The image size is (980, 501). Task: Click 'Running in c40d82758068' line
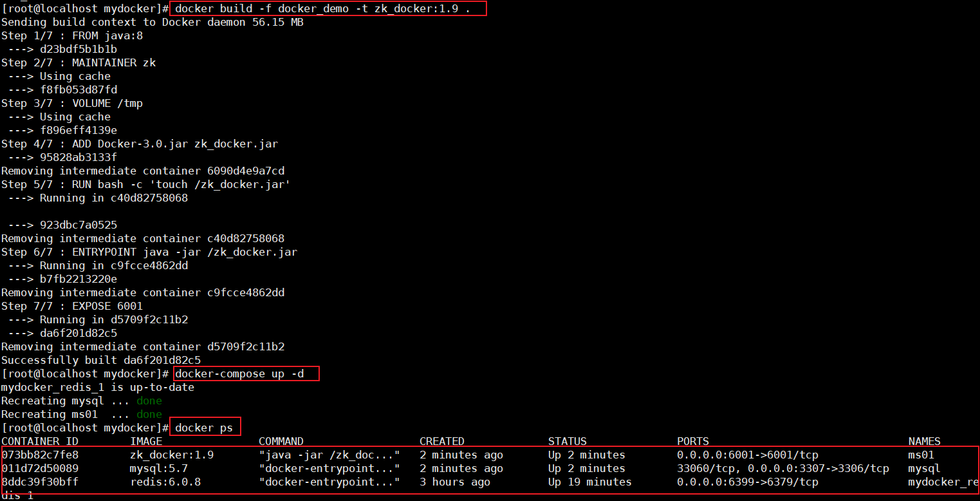point(98,198)
